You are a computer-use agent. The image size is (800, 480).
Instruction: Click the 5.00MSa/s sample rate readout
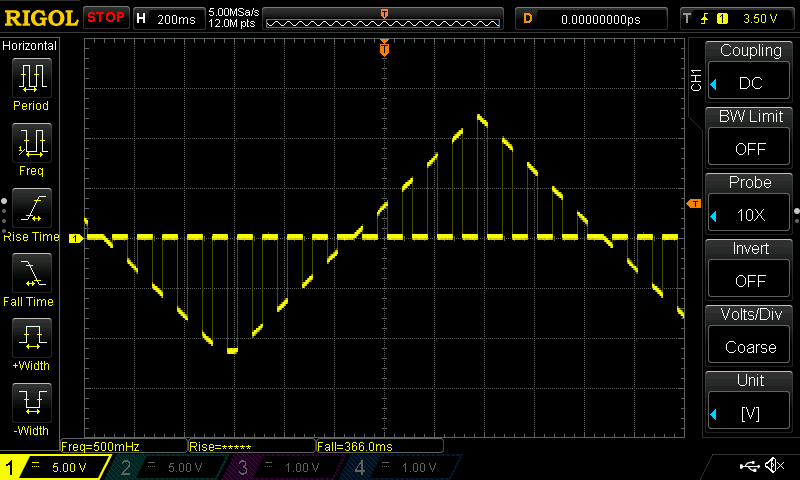tap(234, 12)
